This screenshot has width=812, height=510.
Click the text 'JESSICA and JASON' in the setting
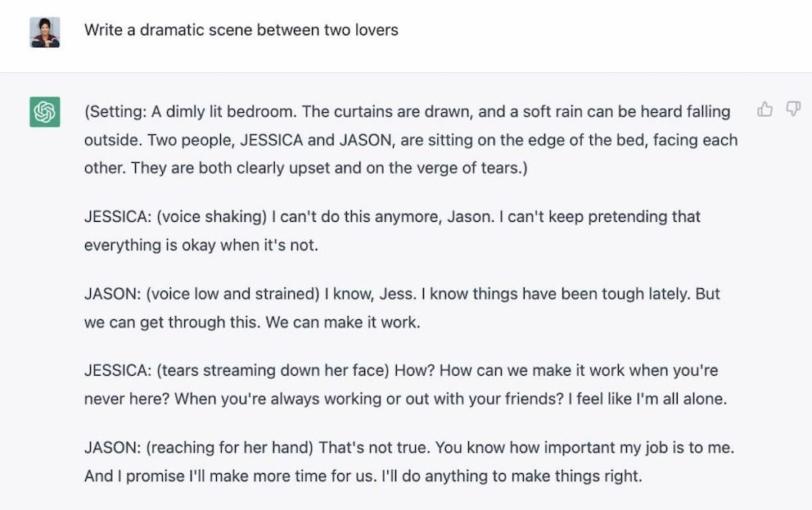click(316, 140)
